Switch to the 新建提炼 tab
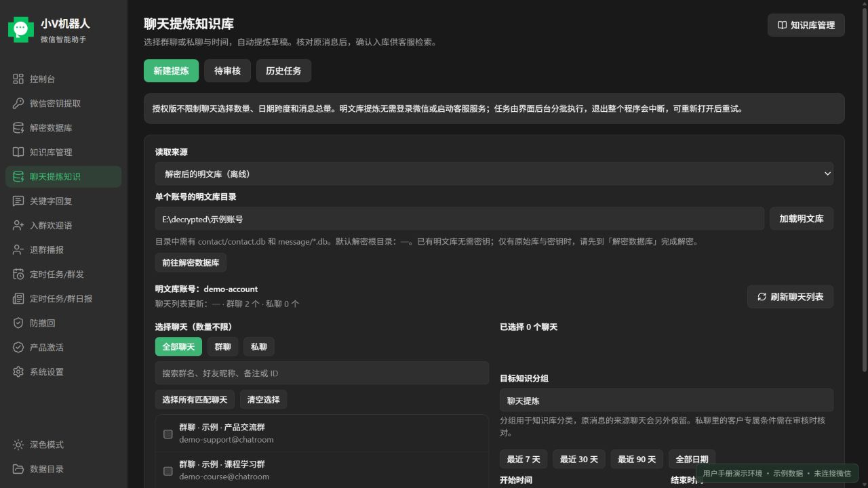 point(171,70)
